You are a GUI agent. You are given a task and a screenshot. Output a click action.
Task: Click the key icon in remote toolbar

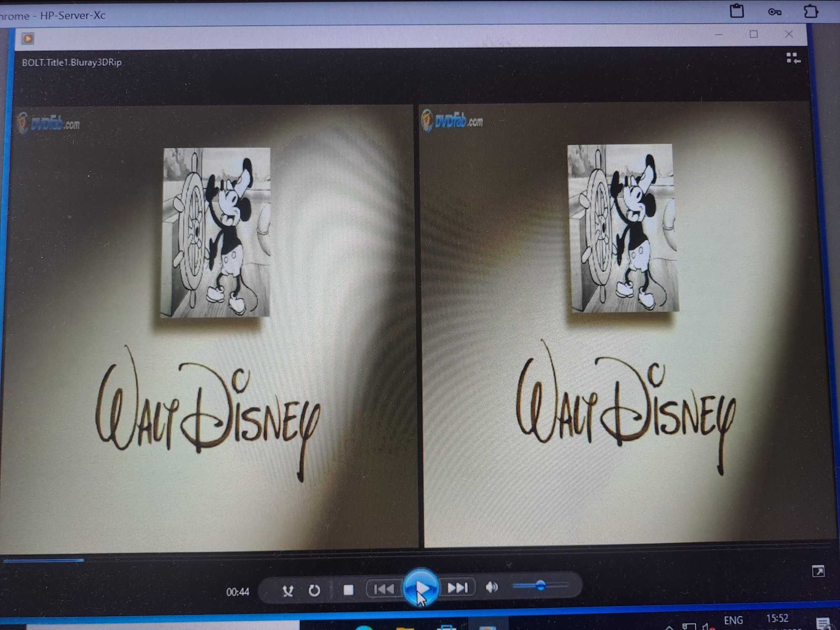(x=775, y=12)
